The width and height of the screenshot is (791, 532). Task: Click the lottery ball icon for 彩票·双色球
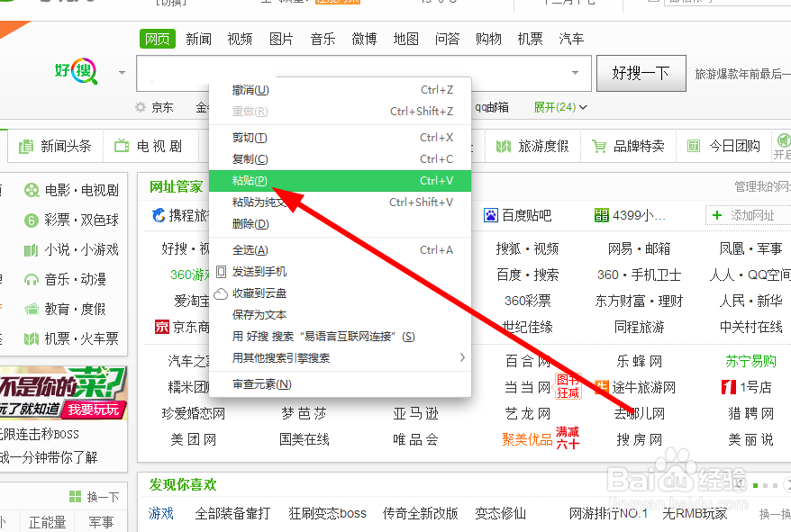32,221
